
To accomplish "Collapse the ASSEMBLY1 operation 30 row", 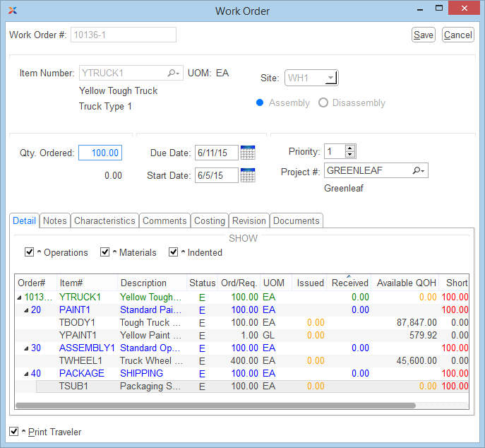I will point(27,348).
